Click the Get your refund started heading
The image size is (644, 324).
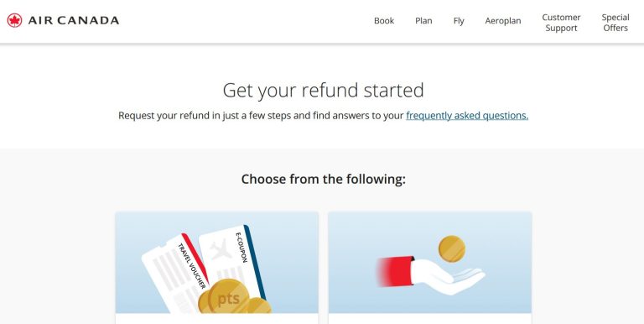tap(323, 91)
